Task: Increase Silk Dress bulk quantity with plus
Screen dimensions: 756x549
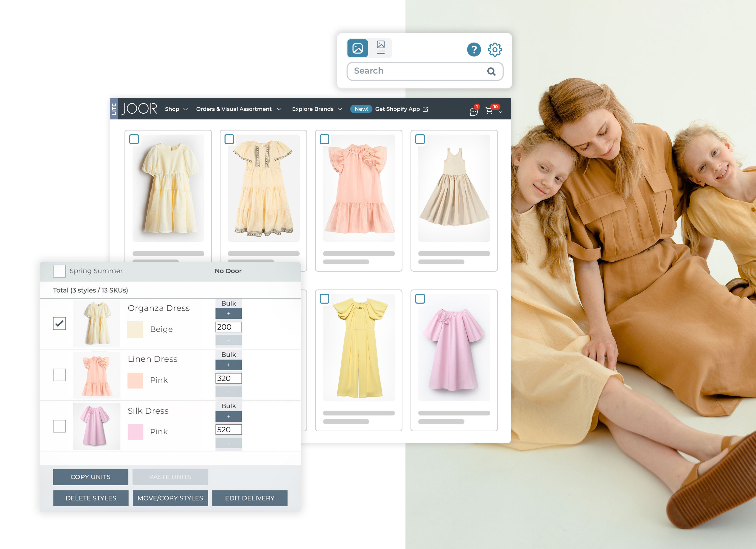Action: [x=229, y=416]
